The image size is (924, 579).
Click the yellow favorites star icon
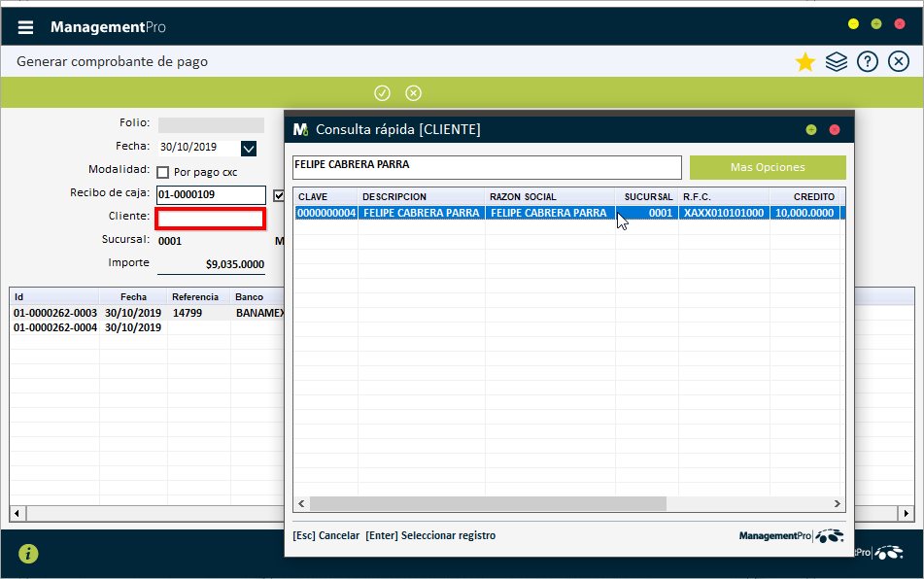pyautogui.click(x=804, y=62)
